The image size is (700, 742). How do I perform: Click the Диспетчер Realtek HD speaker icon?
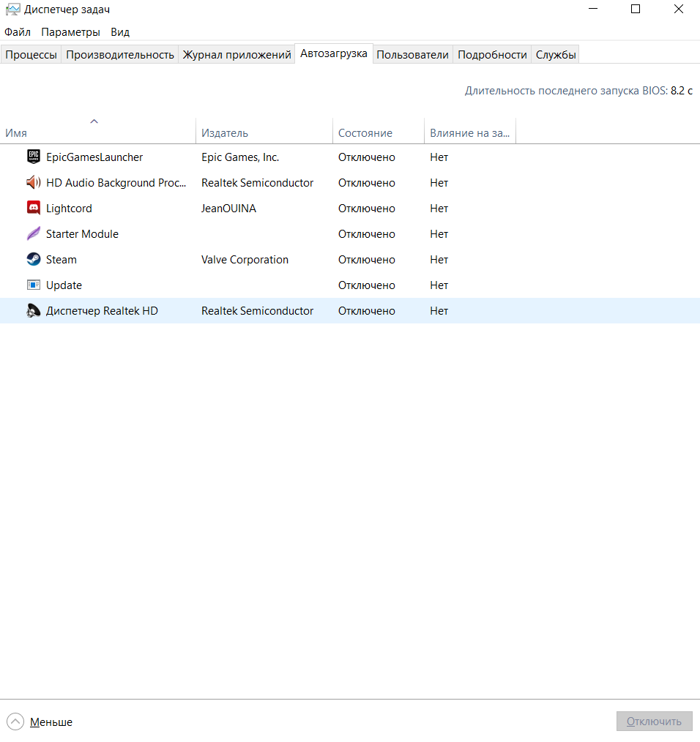coord(34,310)
